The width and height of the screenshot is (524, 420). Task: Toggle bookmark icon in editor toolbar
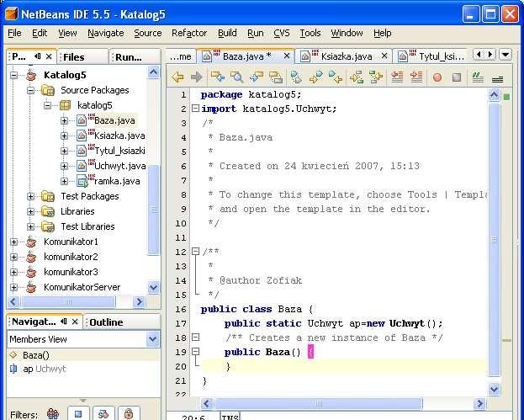[296, 77]
